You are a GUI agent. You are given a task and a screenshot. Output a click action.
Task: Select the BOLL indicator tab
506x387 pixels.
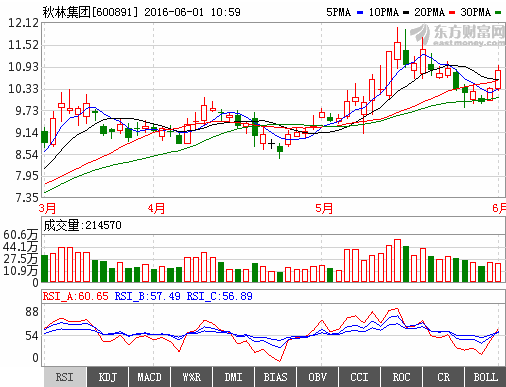click(485, 377)
